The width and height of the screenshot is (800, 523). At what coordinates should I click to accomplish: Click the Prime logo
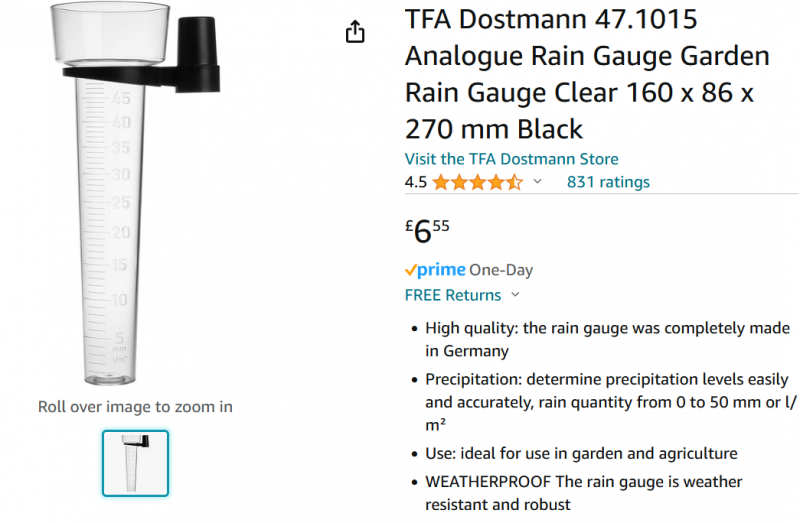point(435,270)
